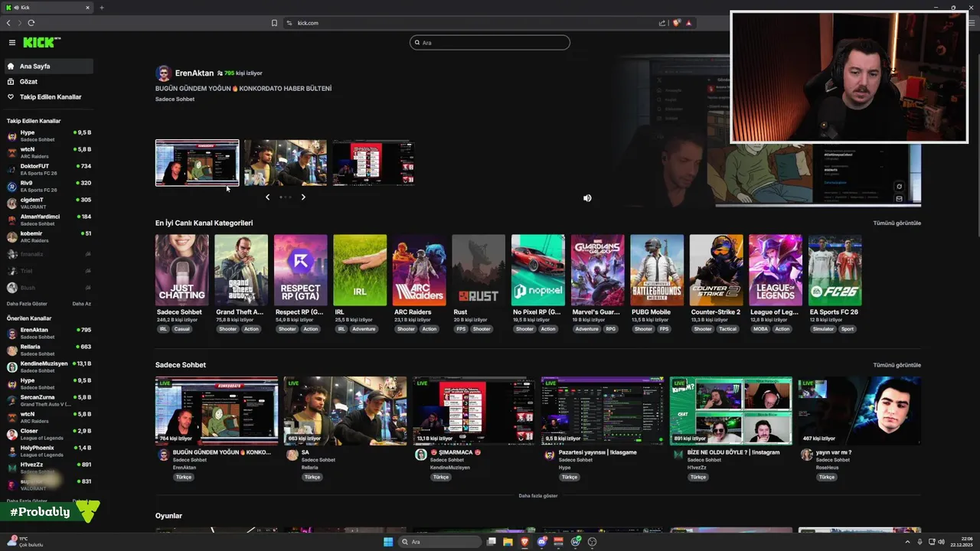Reload the kick.com page

31,23
